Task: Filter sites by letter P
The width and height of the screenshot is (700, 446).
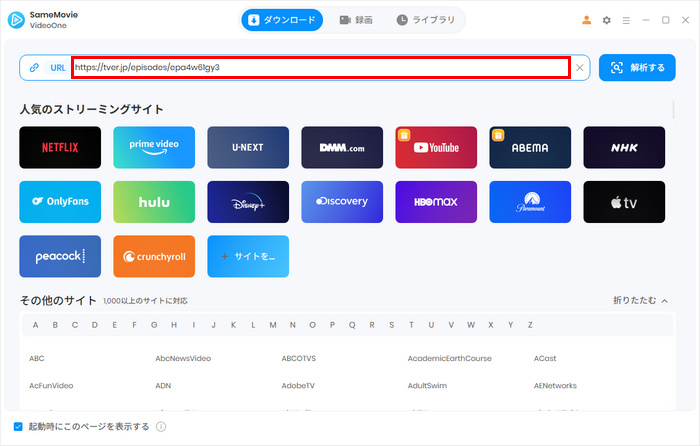Action: pos(332,325)
